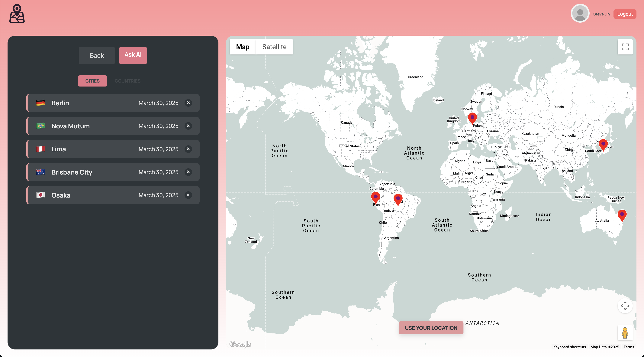Click the Logout button

(624, 14)
